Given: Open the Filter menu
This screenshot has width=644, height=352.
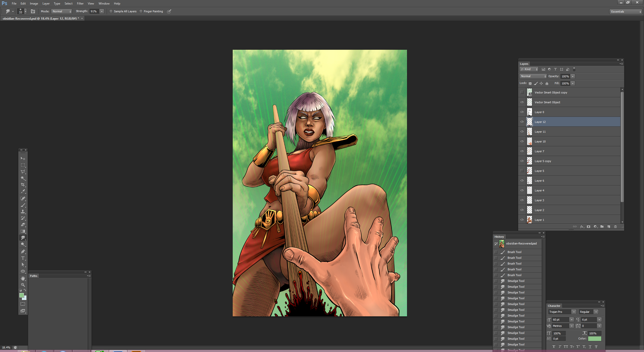Looking at the screenshot, I should pyautogui.click(x=80, y=4).
